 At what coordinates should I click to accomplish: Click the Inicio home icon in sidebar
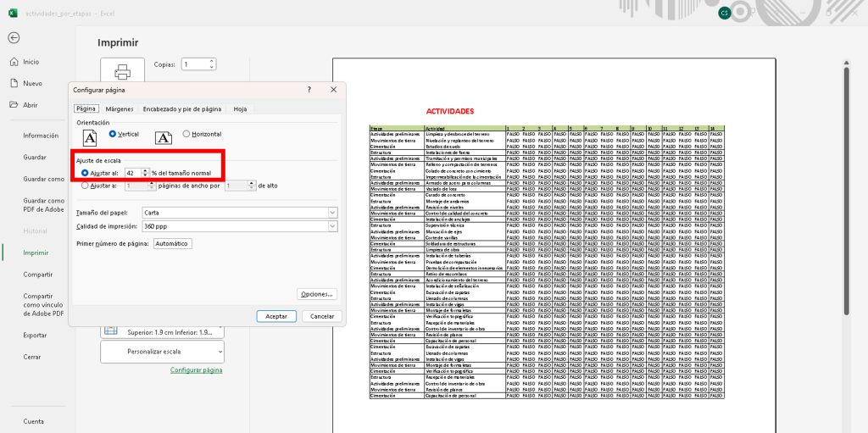[14, 62]
